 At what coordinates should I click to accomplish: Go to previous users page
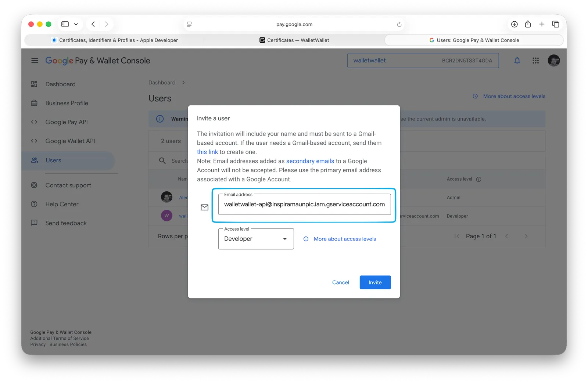point(507,236)
